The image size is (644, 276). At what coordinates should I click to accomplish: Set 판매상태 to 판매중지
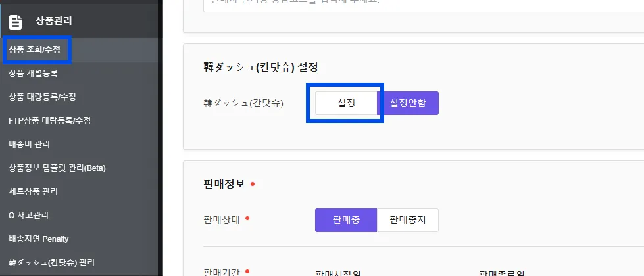408,220
